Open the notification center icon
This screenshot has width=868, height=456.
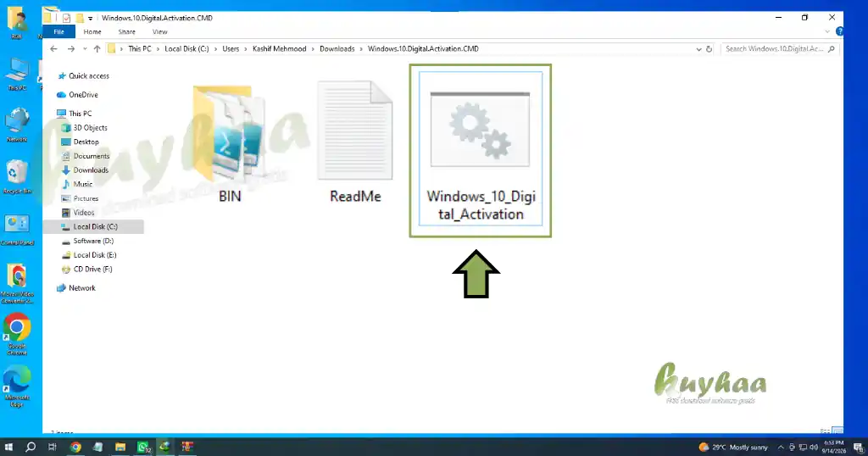858,448
